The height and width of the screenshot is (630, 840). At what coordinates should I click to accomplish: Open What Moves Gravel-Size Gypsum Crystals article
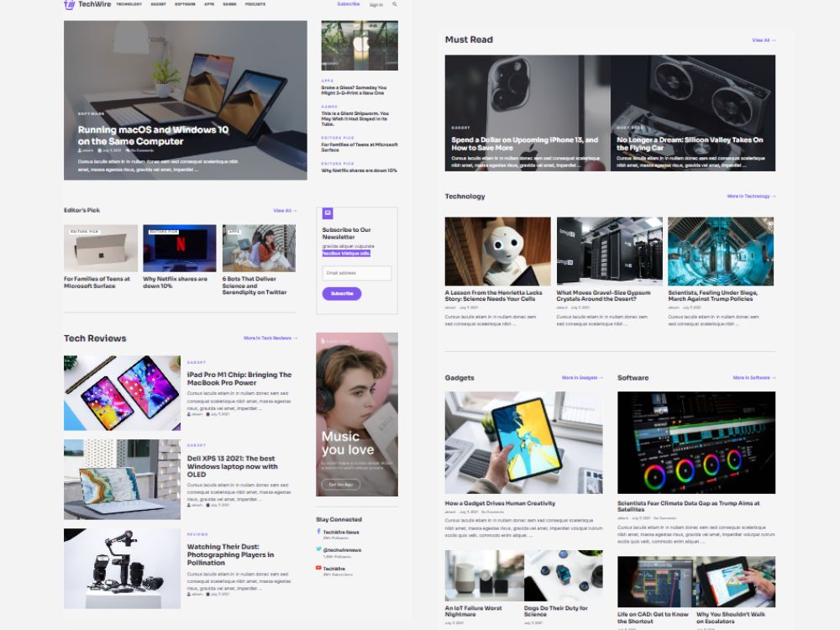coord(603,296)
